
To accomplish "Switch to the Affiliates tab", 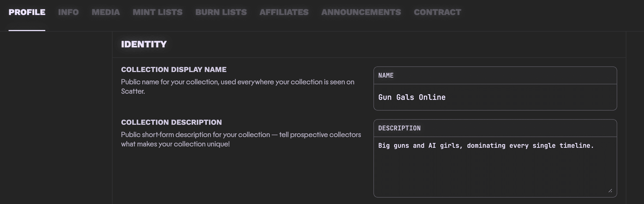I will pyautogui.click(x=284, y=12).
